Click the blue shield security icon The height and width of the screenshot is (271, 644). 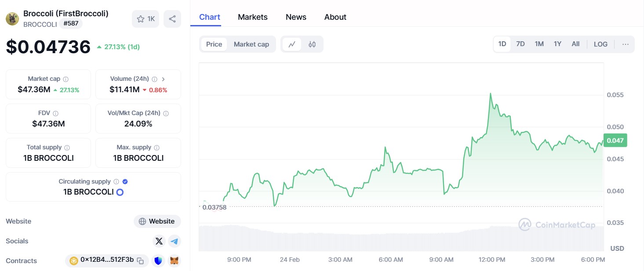(x=158, y=261)
